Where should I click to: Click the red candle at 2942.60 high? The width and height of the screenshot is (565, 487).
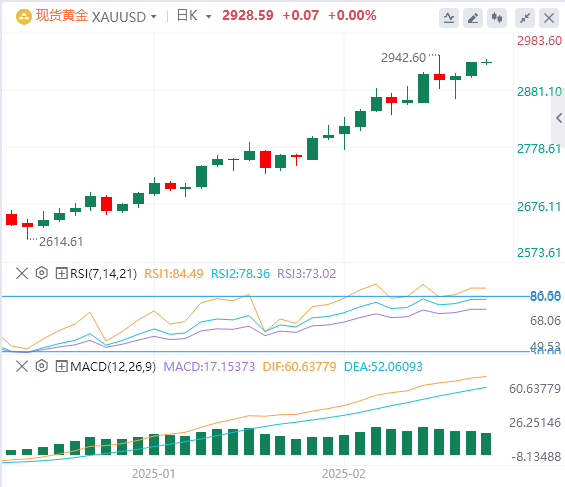point(439,72)
